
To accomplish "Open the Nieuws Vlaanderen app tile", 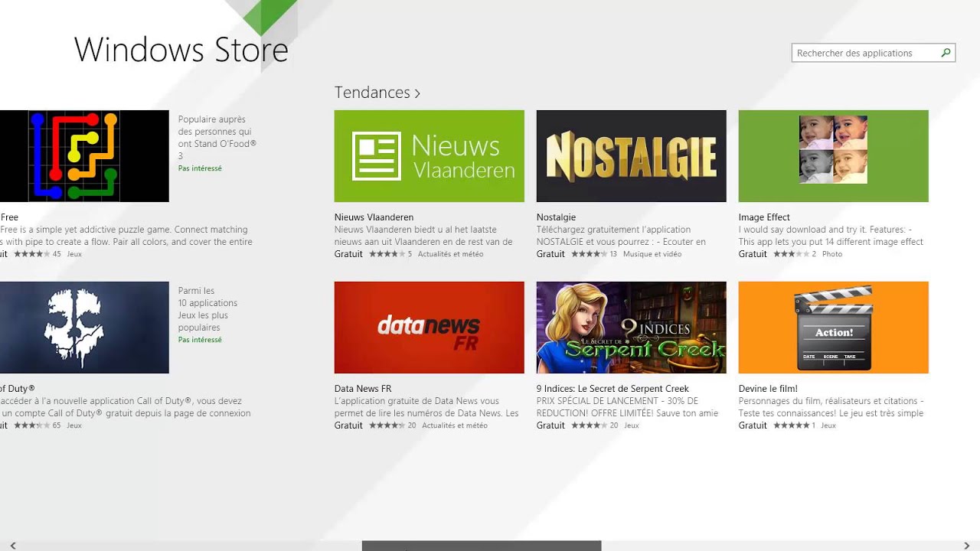I will coord(430,156).
